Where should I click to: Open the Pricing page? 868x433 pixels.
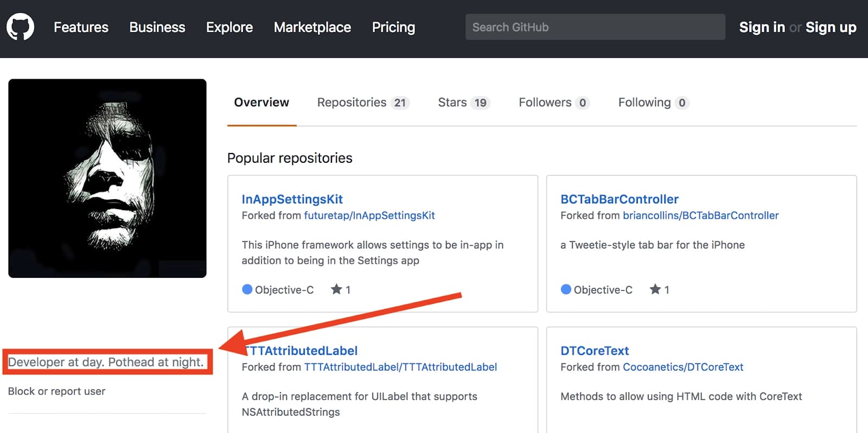(x=393, y=27)
